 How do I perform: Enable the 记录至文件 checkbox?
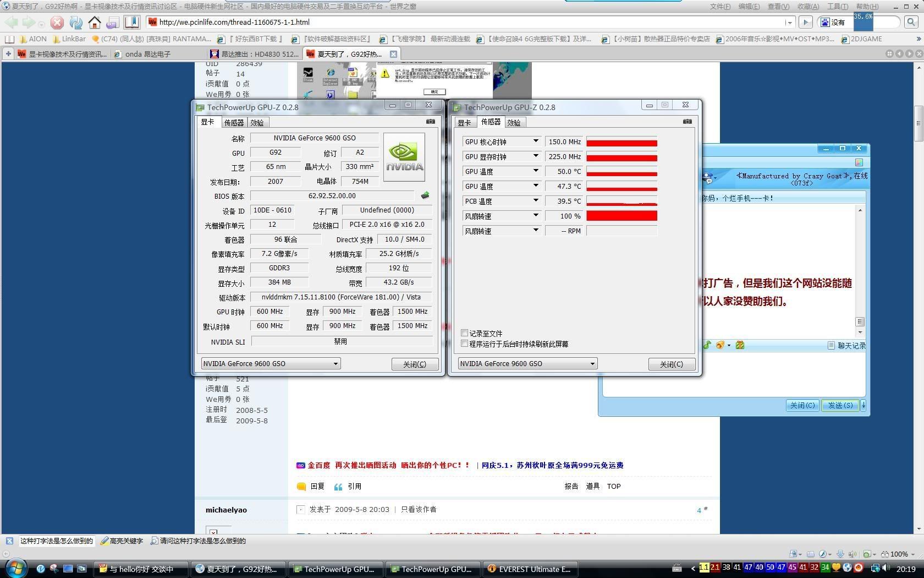coord(465,333)
